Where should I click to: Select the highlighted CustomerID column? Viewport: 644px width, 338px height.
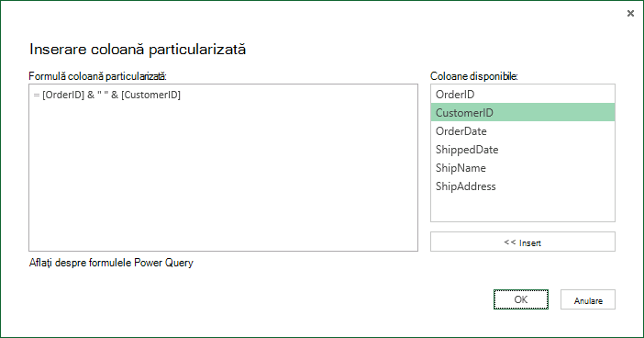[x=523, y=113]
